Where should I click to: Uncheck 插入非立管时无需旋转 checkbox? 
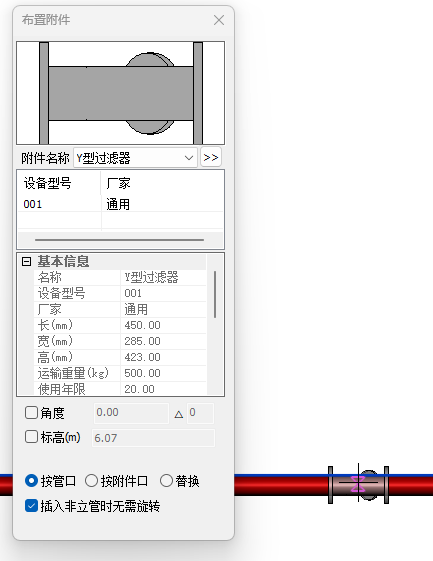31,506
